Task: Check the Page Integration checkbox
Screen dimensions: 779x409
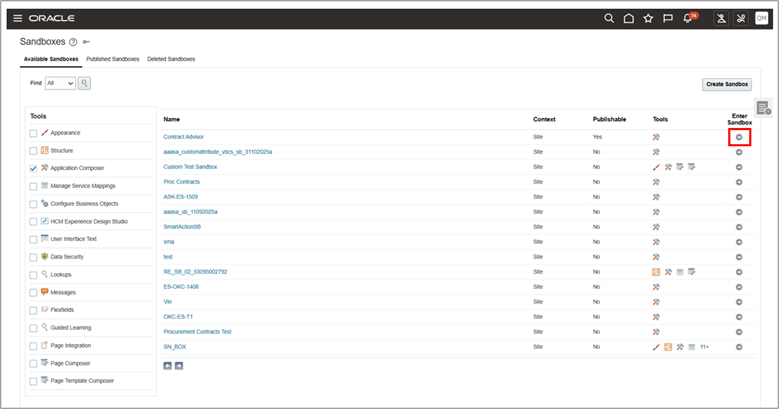Action: coord(33,346)
